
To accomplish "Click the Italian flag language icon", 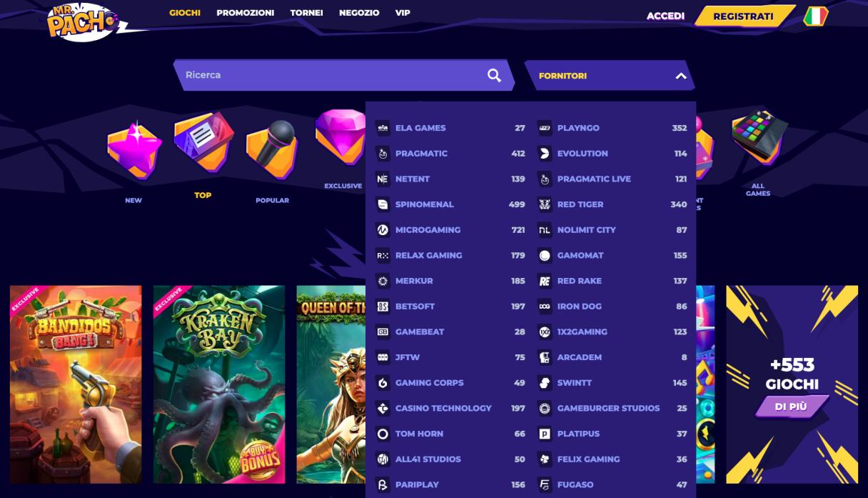I will (x=814, y=16).
